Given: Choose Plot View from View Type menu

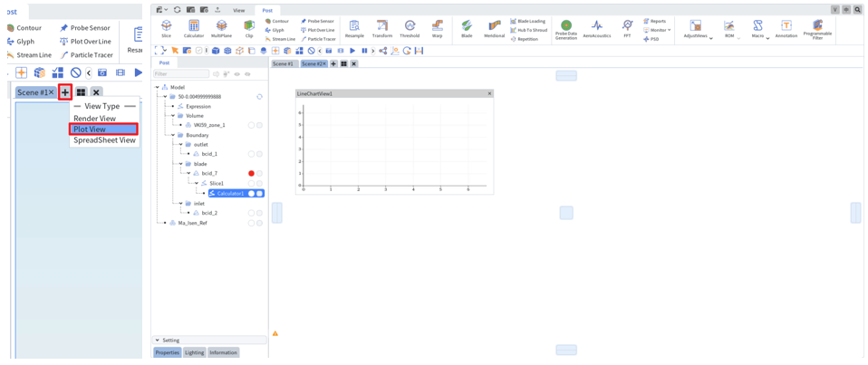Looking at the screenshot, I should coord(103,129).
